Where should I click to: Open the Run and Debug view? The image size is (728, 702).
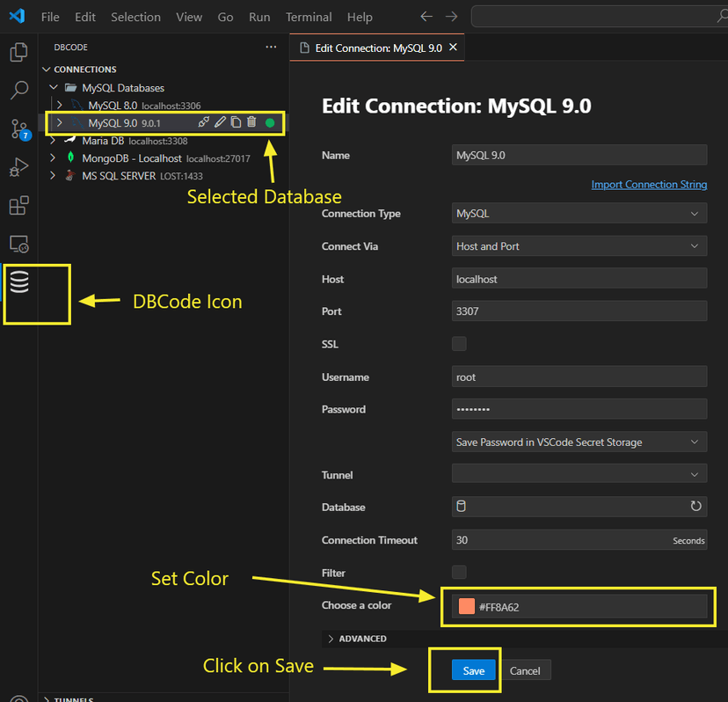[18, 167]
